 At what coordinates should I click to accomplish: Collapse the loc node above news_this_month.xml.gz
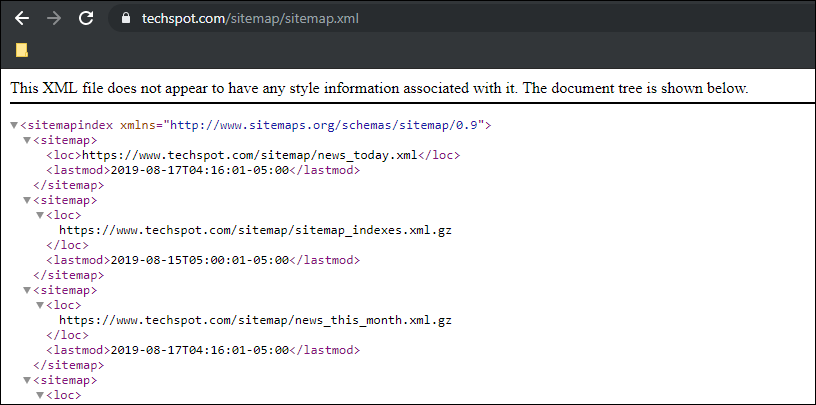tap(40, 306)
